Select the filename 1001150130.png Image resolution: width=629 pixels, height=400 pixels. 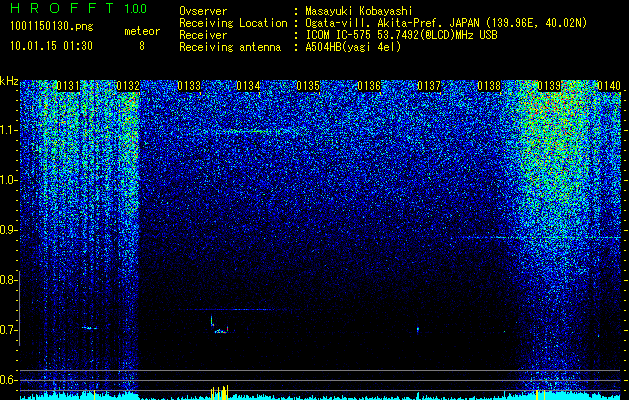click(52, 27)
